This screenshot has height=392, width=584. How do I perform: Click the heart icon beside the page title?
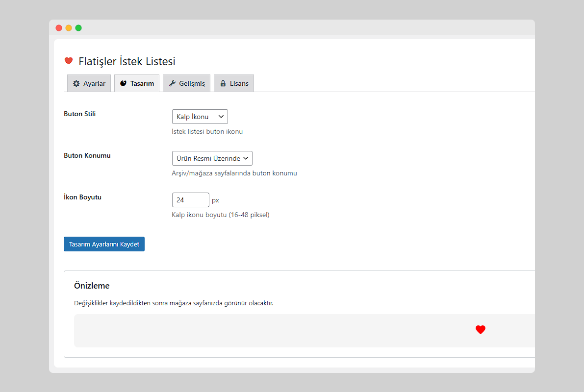pyautogui.click(x=68, y=61)
